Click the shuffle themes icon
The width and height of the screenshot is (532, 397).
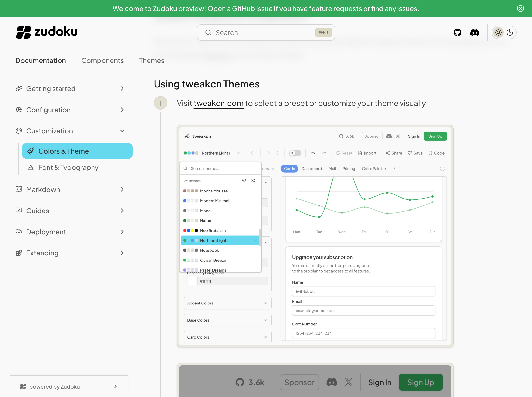pos(253,181)
